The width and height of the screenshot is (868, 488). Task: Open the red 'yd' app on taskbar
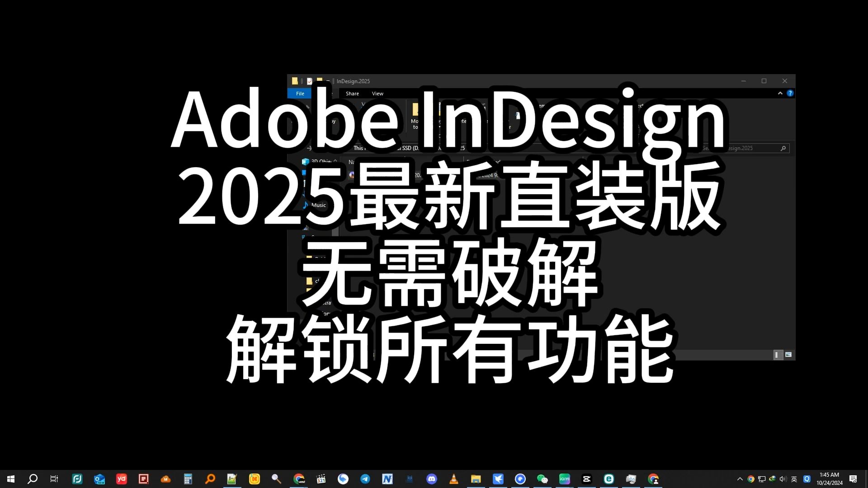122,479
